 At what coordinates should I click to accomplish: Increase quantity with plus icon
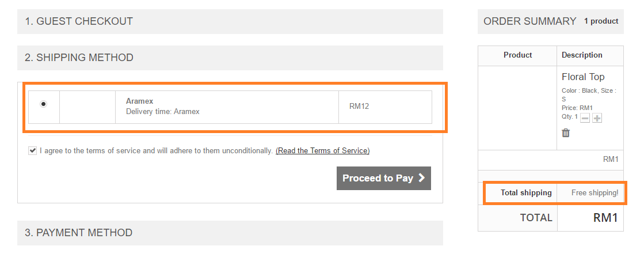point(597,118)
